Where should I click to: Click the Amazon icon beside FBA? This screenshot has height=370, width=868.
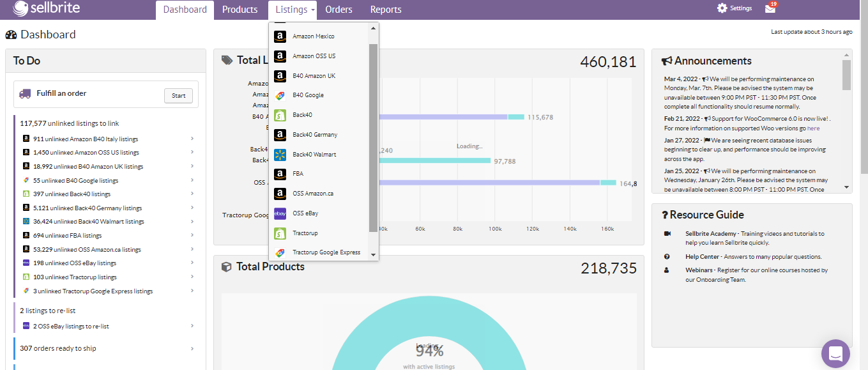point(280,174)
